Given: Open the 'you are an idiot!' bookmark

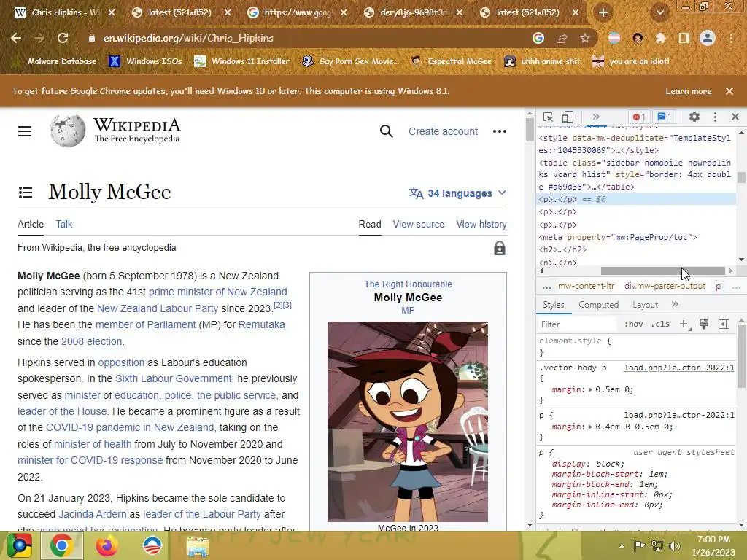Looking at the screenshot, I should (x=630, y=61).
